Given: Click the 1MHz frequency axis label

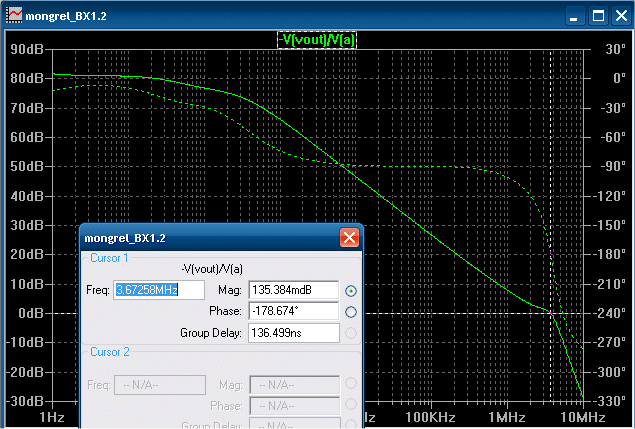Looking at the screenshot, I should tap(506, 417).
